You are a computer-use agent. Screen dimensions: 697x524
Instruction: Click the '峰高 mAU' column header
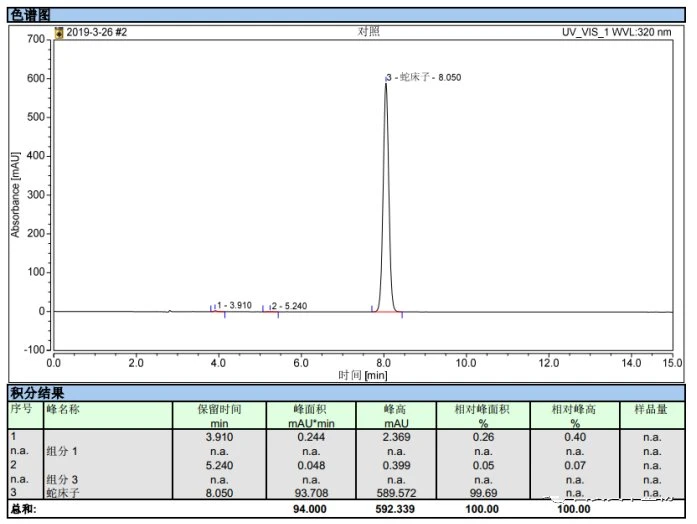tap(396, 416)
